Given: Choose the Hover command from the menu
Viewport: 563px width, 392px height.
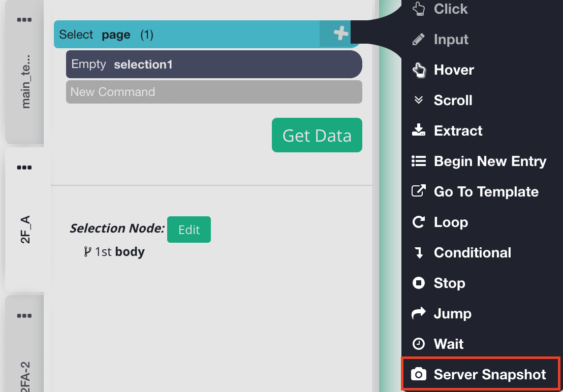Looking at the screenshot, I should (x=453, y=70).
